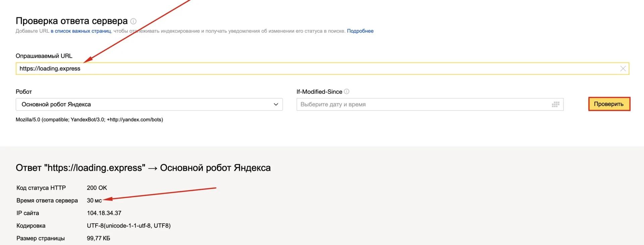Follow the Подробнее link
Image resolution: width=644 pixels, height=245 pixels.
coord(360,31)
